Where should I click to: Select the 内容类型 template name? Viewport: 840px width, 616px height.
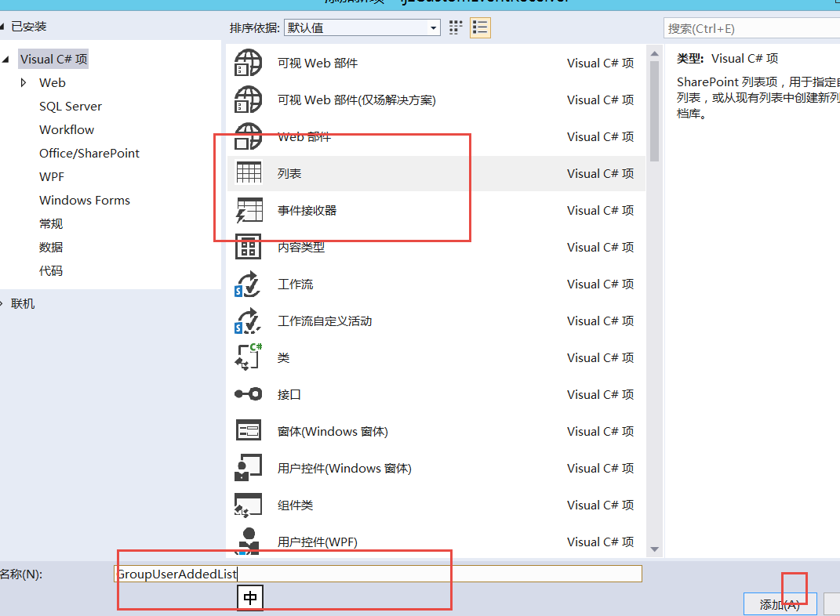(301, 247)
